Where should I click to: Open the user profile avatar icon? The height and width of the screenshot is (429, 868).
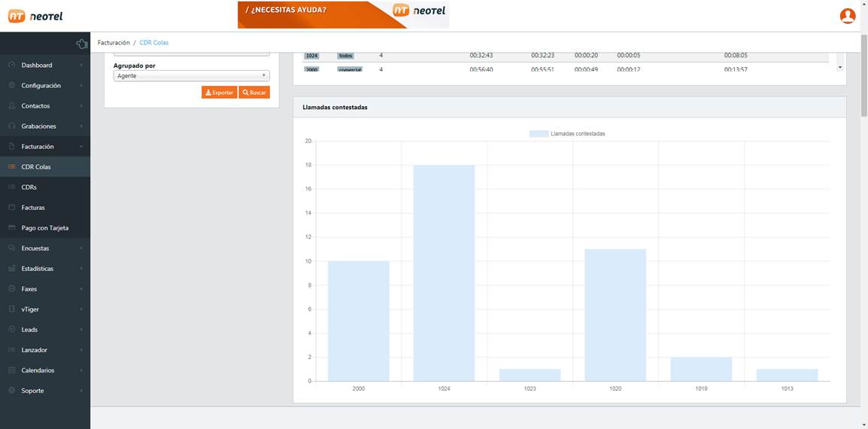(x=847, y=16)
